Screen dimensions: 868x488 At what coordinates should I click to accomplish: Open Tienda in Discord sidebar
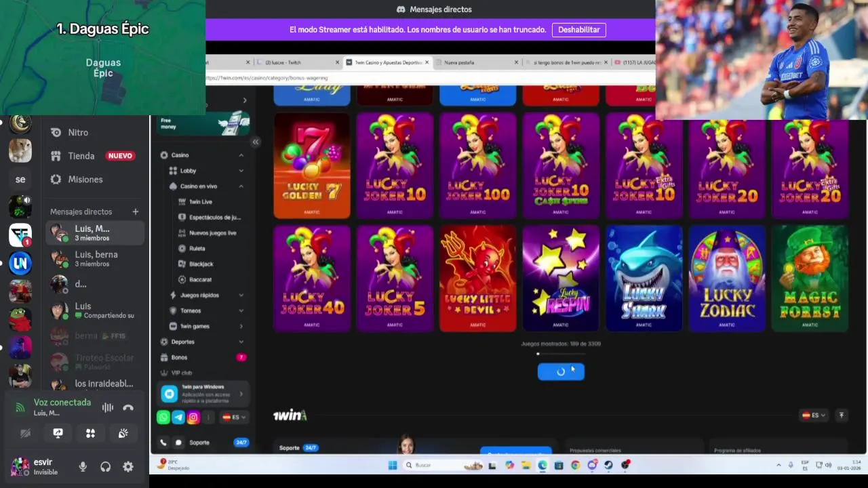tap(96, 156)
